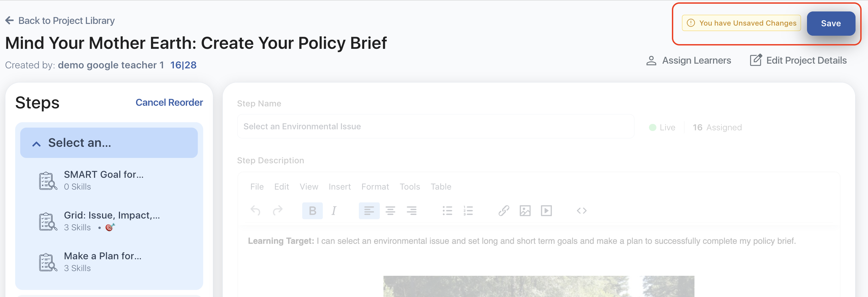
Task: Click the Redo arrow in editor toolbar
Action: pos(278,211)
